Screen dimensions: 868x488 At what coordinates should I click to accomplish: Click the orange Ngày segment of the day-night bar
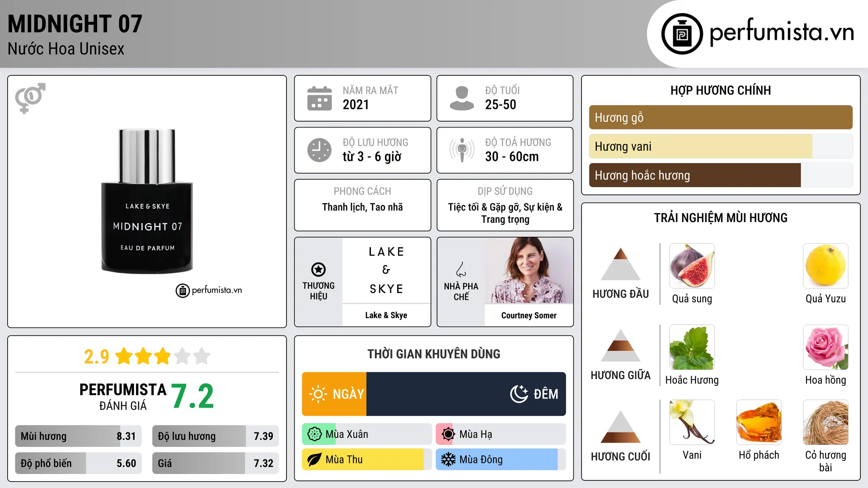point(334,394)
